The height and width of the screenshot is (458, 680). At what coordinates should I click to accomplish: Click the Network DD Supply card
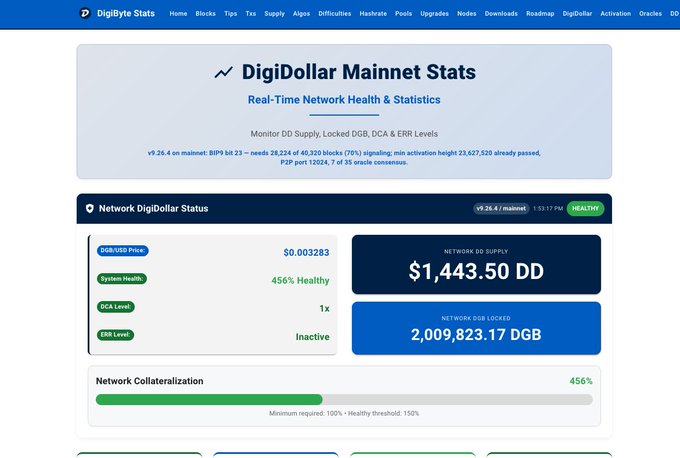(x=476, y=265)
